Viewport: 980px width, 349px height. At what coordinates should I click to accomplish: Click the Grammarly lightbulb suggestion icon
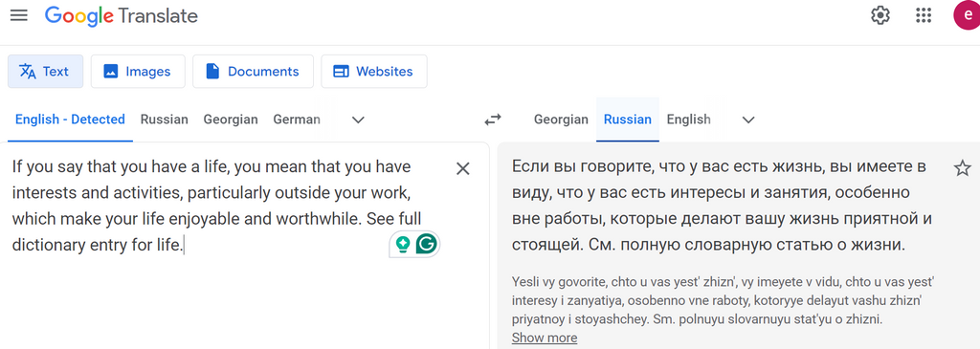pos(403,244)
